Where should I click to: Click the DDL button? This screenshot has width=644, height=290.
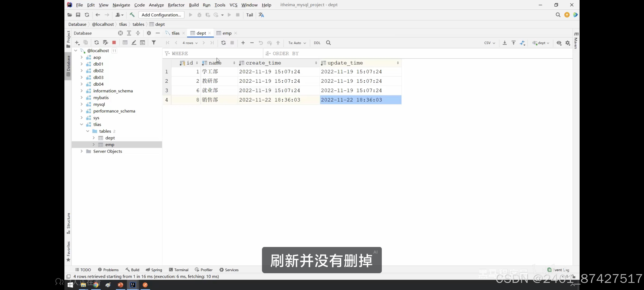(x=317, y=43)
